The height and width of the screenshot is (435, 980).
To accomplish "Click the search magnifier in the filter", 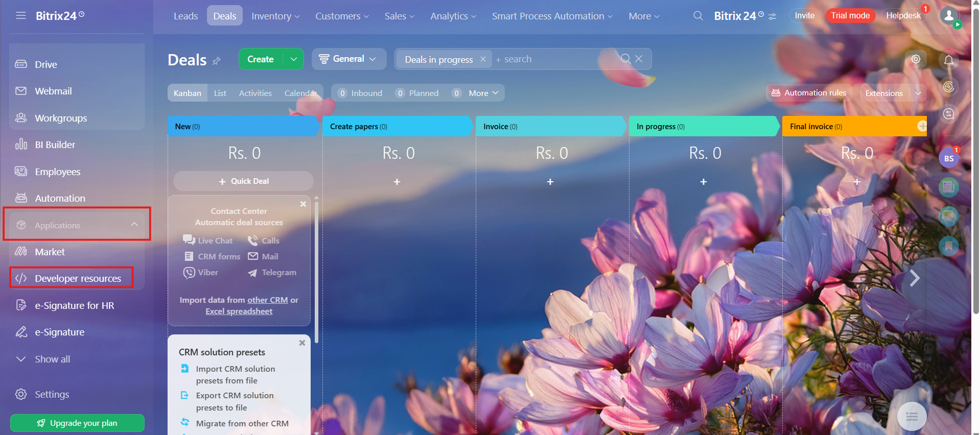I will point(626,59).
